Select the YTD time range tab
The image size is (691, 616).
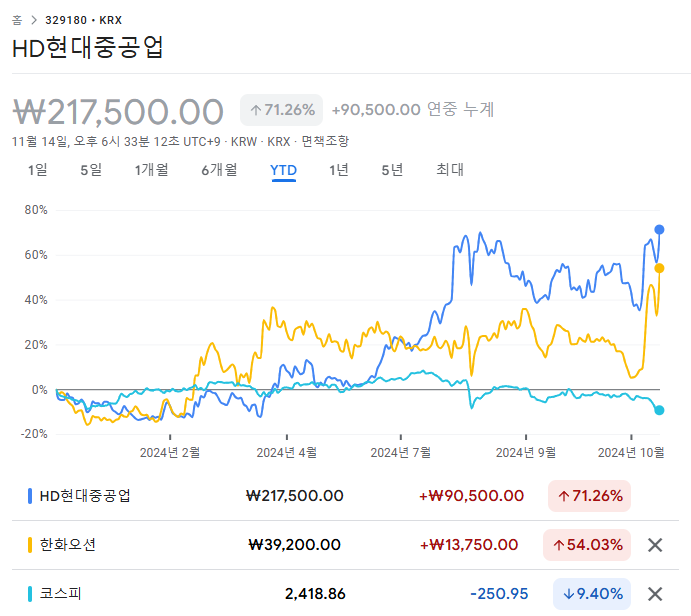[x=283, y=170]
